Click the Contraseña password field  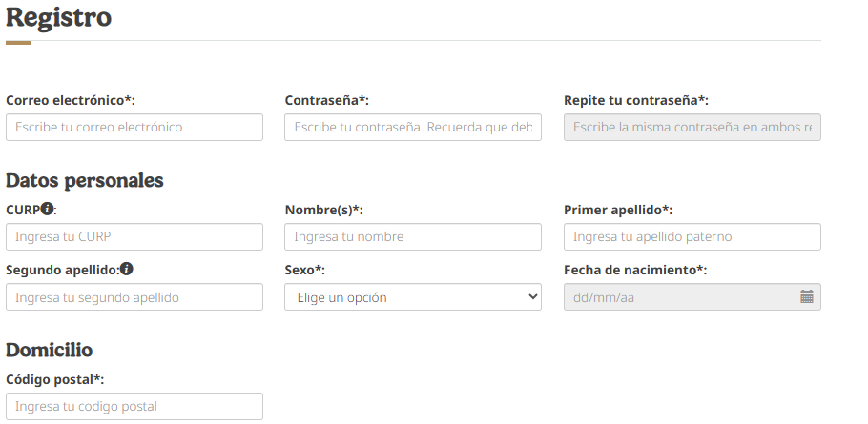pos(412,128)
